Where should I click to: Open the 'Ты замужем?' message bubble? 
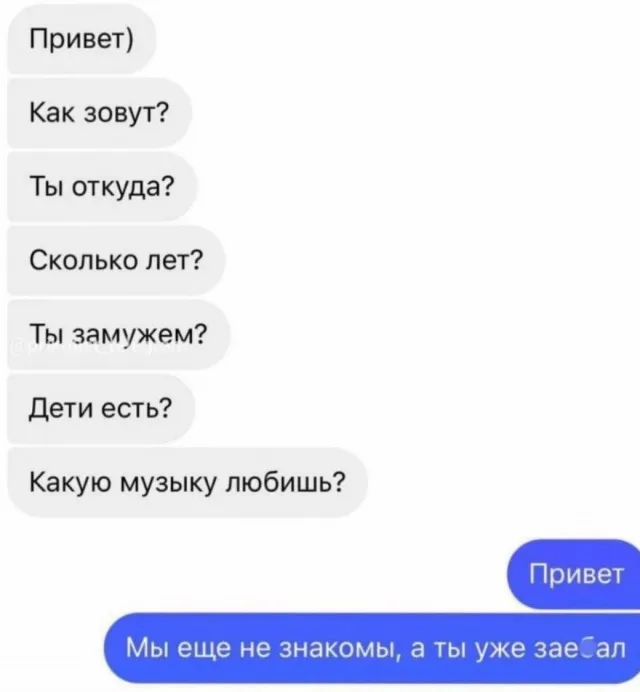pos(119,334)
